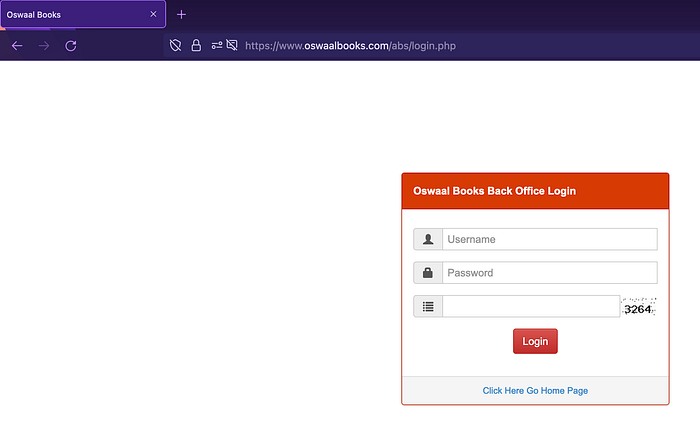This screenshot has height=424, width=700.
Task: Reload the page with refresh icon
Action: 71,46
